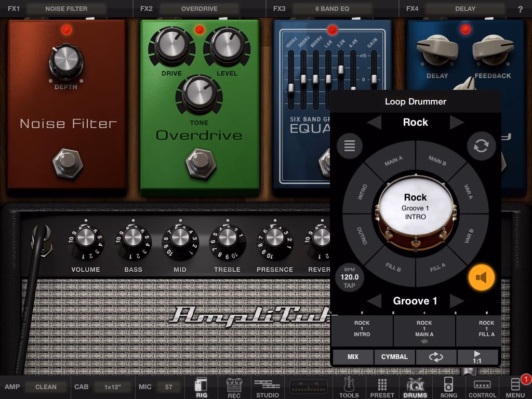Click the Delay pedal FEEDBACK knob
This screenshot has height=399, width=532.
[x=493, y=49]
